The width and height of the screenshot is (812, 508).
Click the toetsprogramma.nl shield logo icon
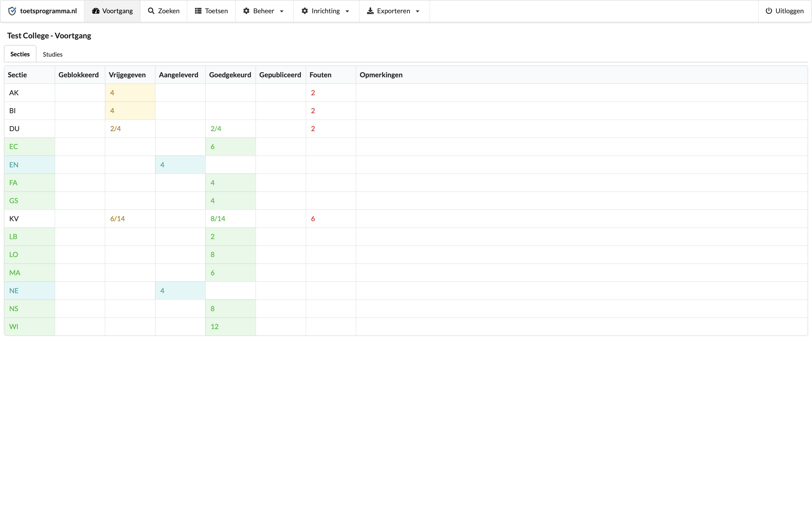pyautogui.click(x=12, y=11)
